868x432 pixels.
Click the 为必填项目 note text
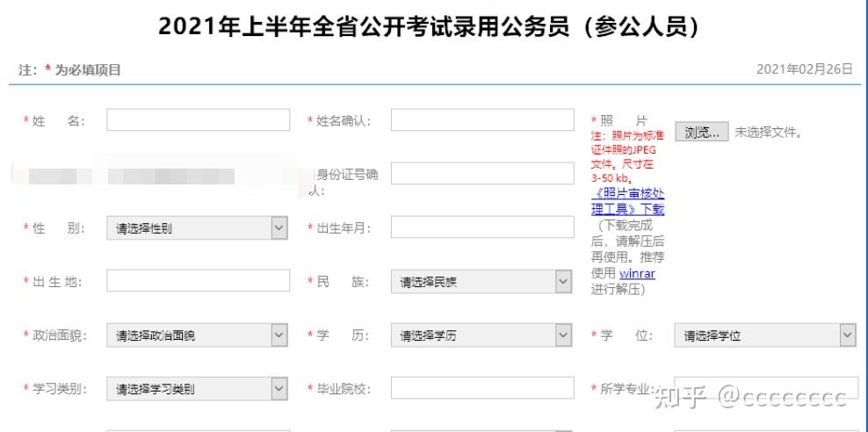point(88,70)
